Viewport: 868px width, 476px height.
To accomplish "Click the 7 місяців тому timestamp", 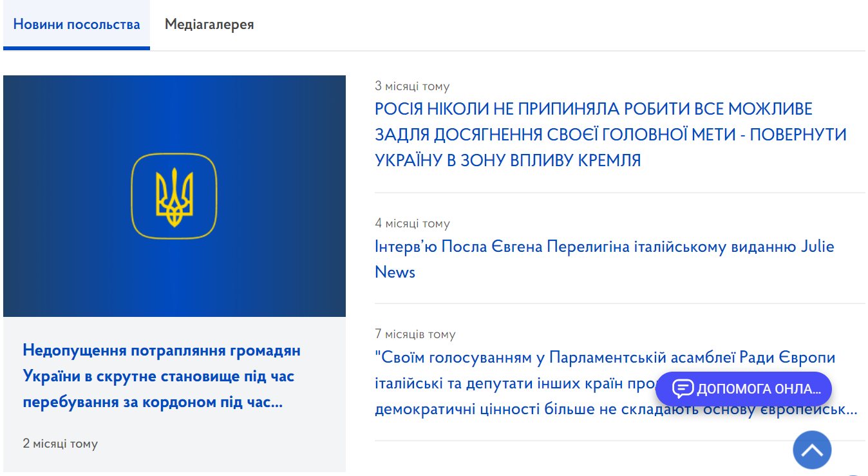I will 415,334.
